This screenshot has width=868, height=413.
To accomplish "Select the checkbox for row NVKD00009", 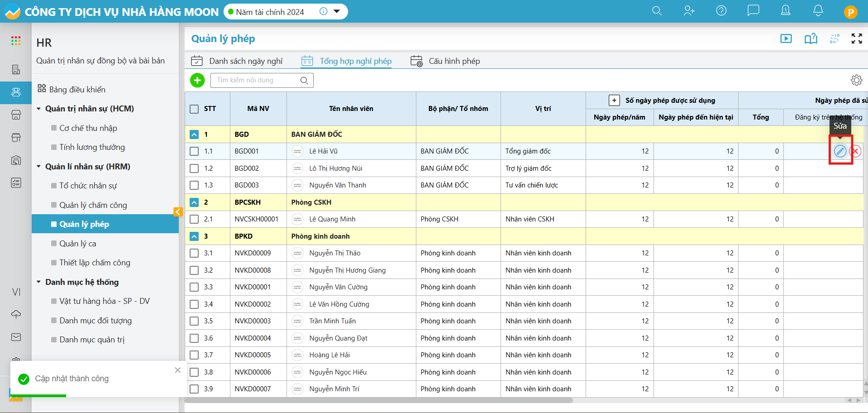I will 194,253.
